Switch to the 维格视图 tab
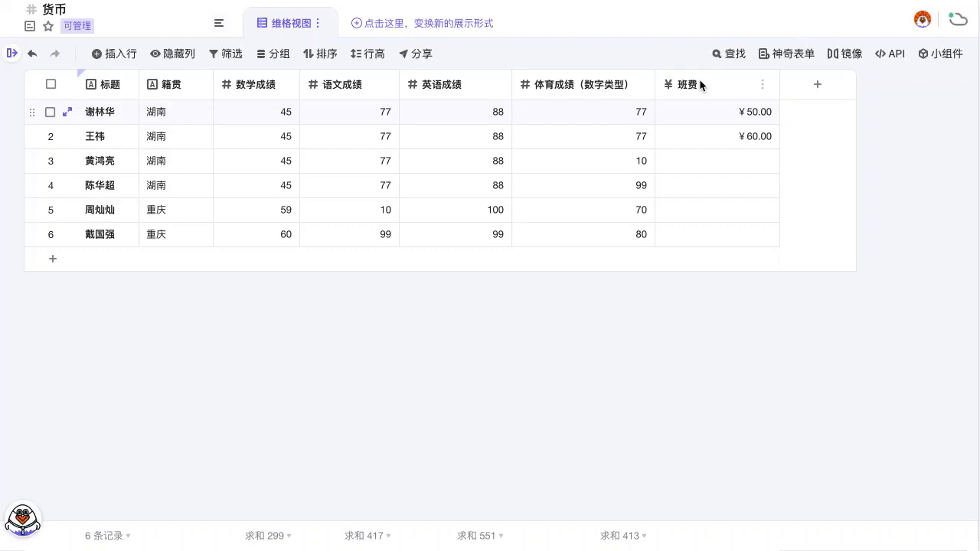Screen dimensions: 980x551 pos(289,23)
